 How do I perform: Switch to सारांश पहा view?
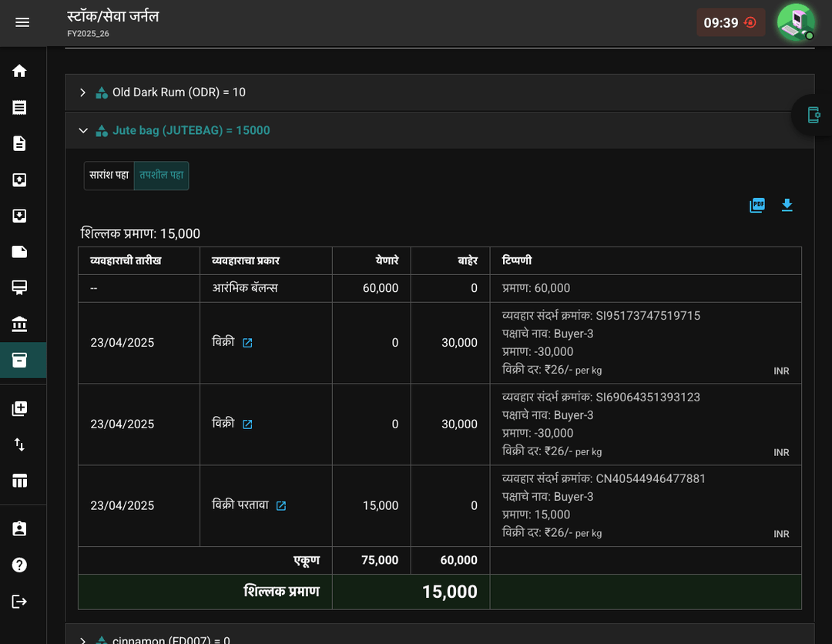point(109,176)
